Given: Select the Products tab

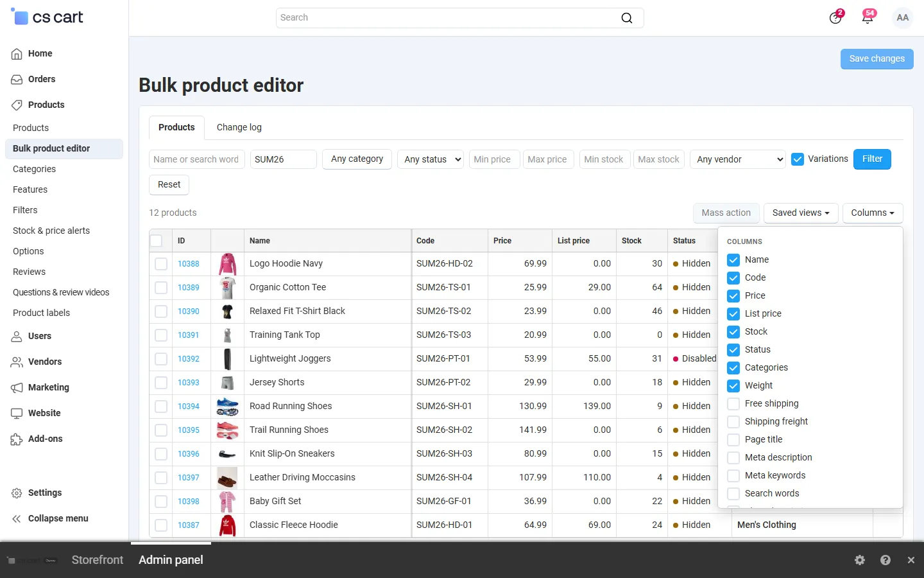Looking at the screenshot, I should tap(176, 128).
